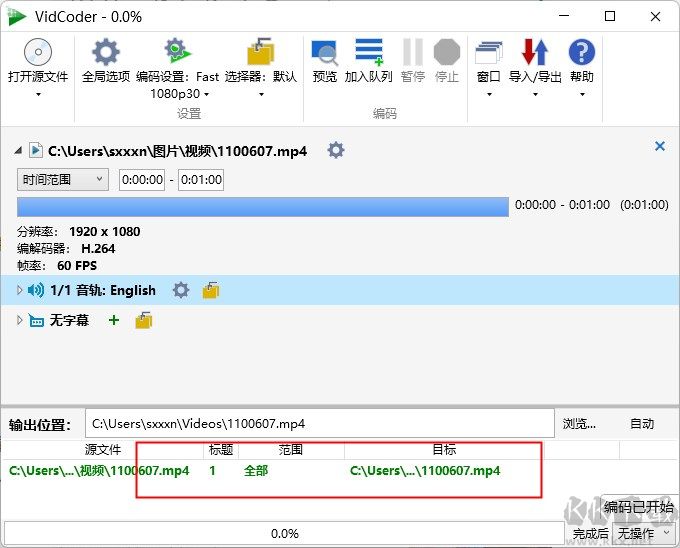Click queue range cell 全部
The image size is (680, 548).
tap(256, 471)
